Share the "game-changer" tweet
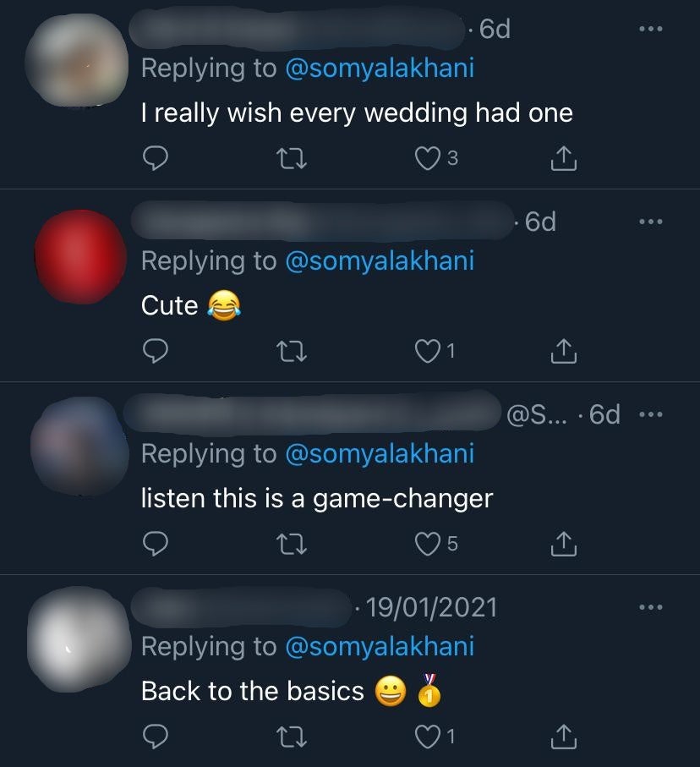 (x=563, y=545)
